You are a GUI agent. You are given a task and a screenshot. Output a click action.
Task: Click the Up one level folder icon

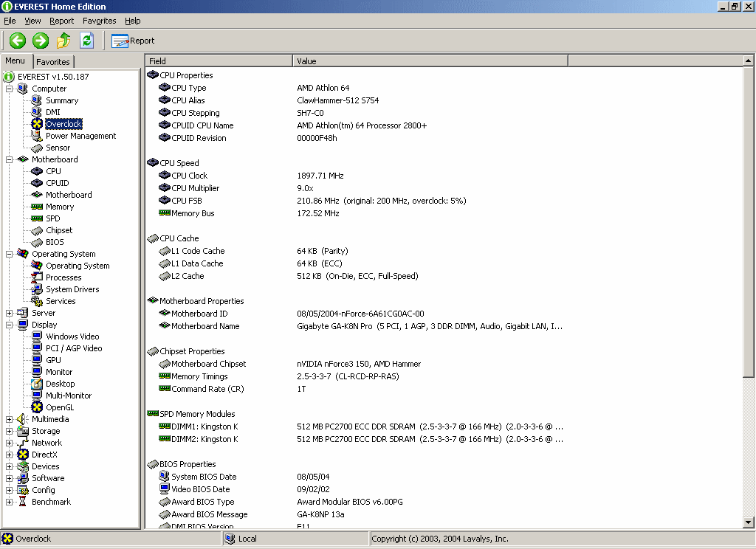click(x=63, y=41)
